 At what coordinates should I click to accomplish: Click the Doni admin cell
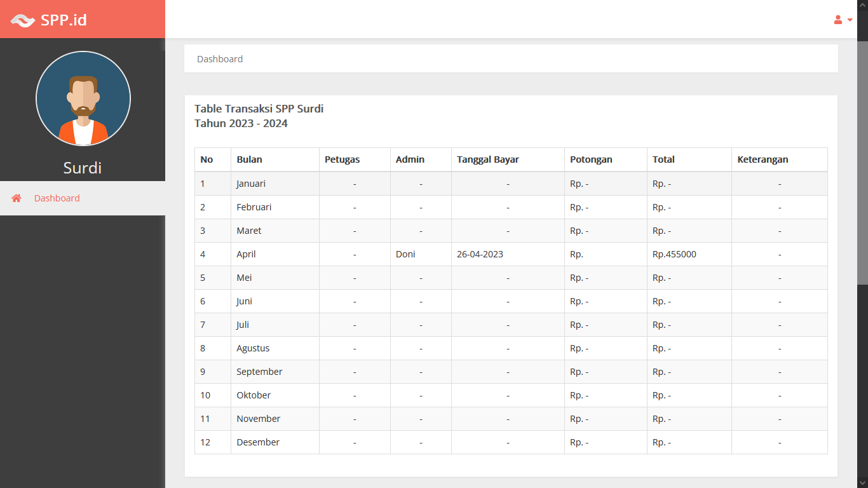pos(405,254)
